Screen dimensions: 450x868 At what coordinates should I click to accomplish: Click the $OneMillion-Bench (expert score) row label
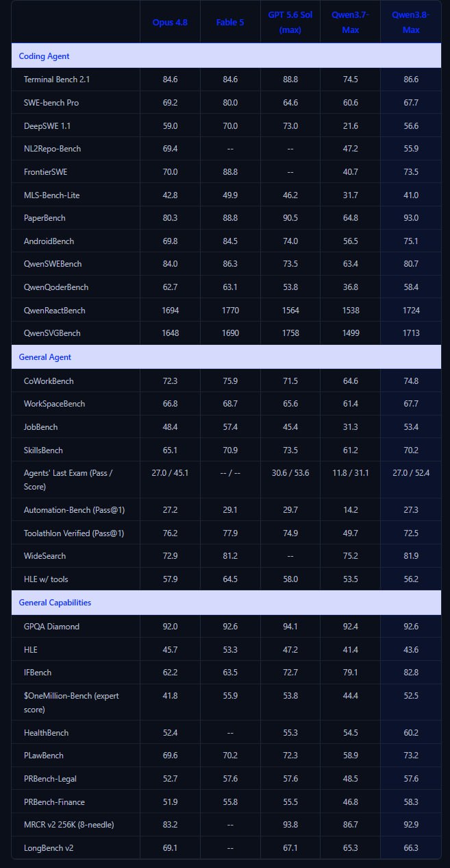click(71, 702)
